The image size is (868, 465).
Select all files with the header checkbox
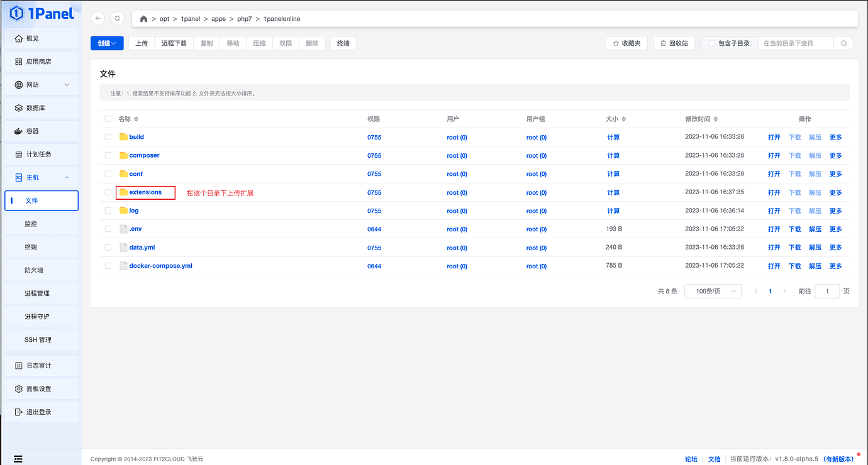(x=108, y=119)
